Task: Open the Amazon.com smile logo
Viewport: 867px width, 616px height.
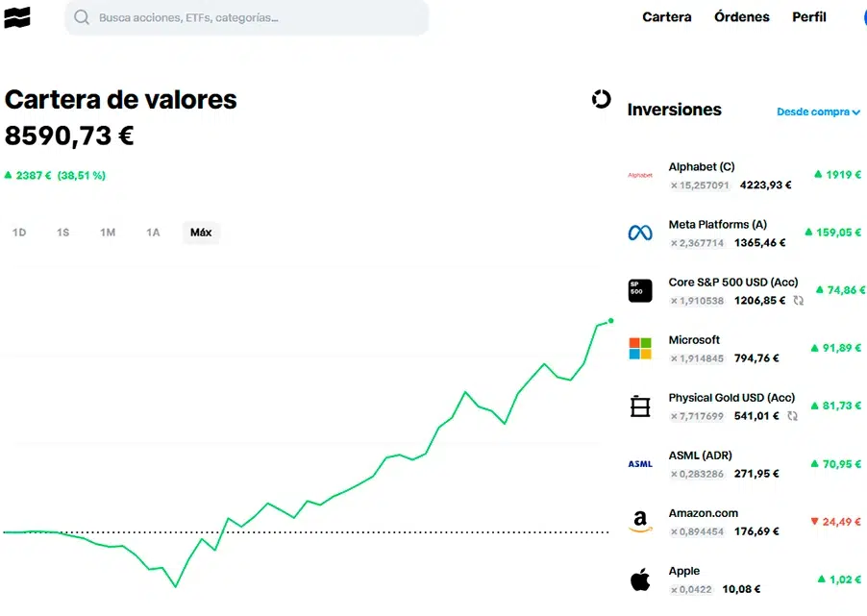Action: pyautogui.click(x=639, y=521)
